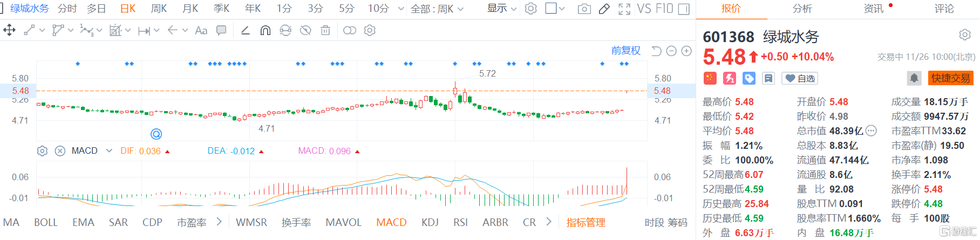Expand wave line tool options arrow
Image resolution: width=980 pixels, height=240 pixels.
coord(99,31)
